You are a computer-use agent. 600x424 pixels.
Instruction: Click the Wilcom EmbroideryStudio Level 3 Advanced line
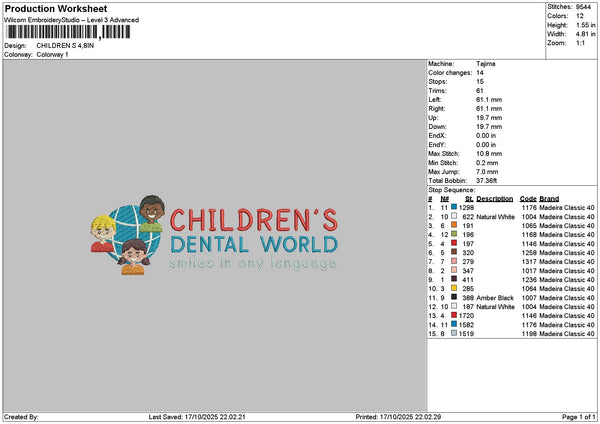point(72,20)
